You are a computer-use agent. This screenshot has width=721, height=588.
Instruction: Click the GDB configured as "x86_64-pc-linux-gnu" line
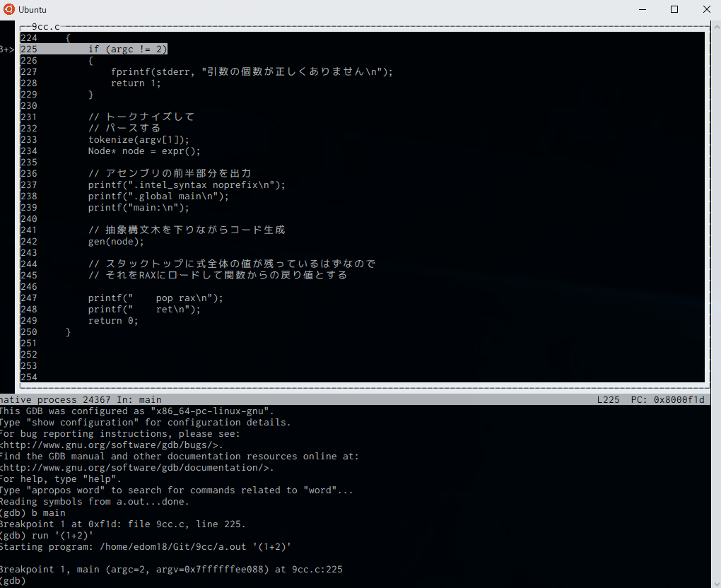coord(137,411)
